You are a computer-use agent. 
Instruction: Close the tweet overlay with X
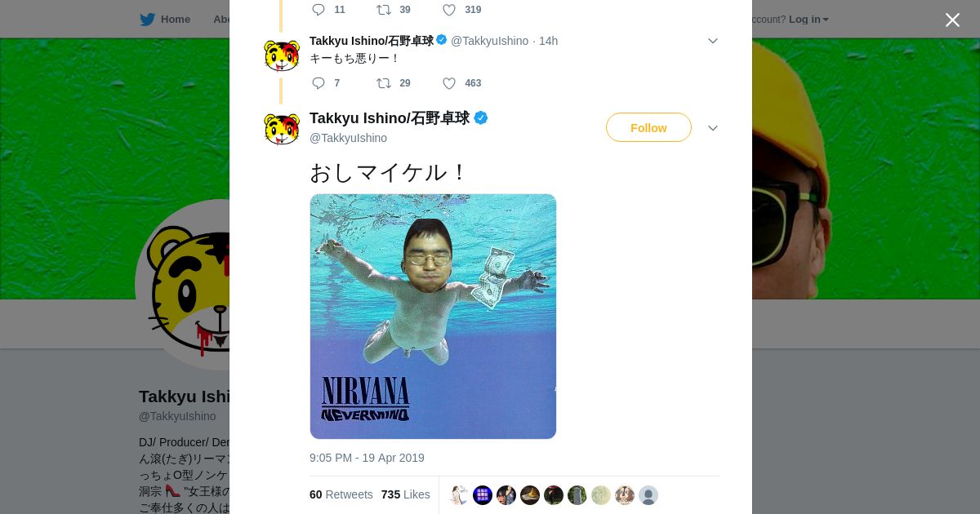[952, 20]
